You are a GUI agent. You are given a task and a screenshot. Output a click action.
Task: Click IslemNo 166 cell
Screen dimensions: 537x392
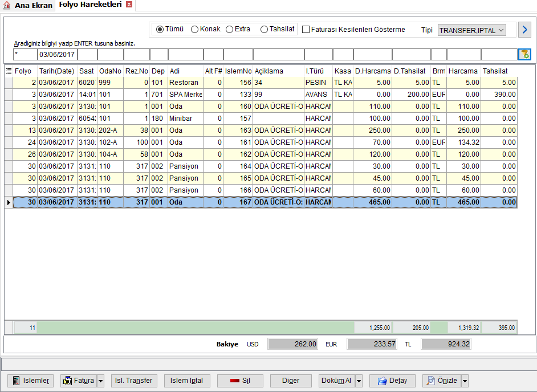click(238, 190)
